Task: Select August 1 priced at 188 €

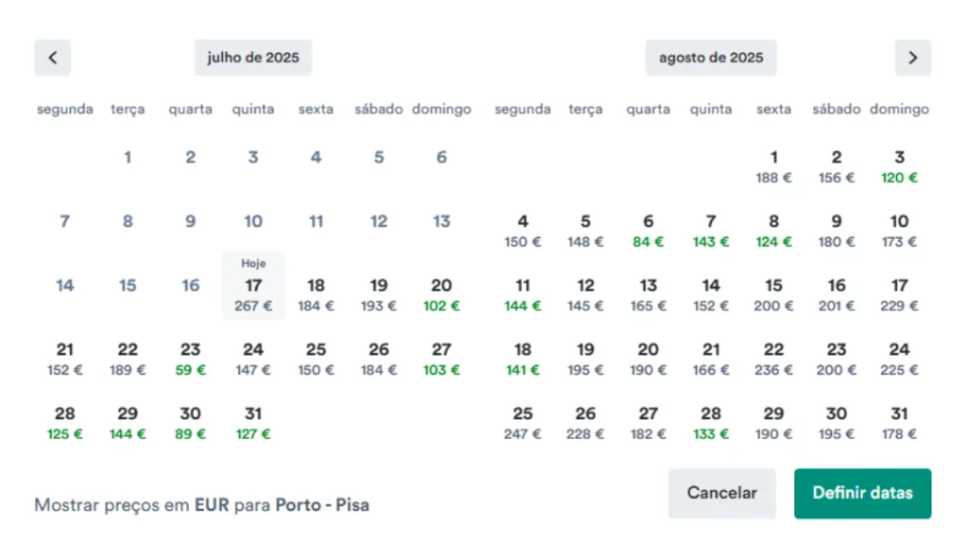Action: click(773, 166)
